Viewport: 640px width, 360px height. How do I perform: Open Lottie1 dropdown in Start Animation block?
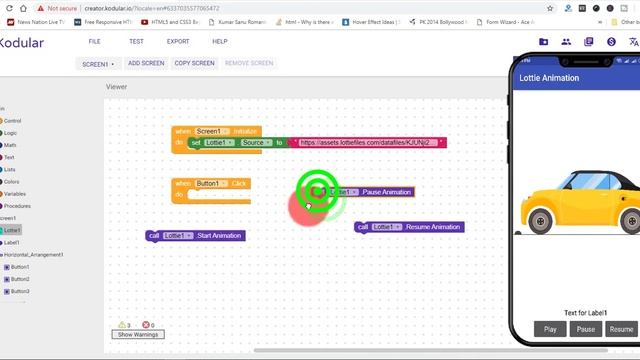click(x=178, y=236)
